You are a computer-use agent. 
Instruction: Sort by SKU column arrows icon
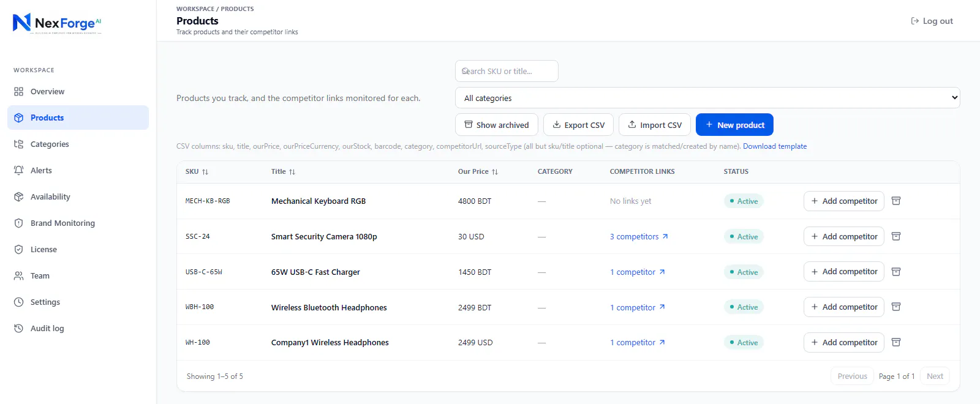[x=205, y=172]
